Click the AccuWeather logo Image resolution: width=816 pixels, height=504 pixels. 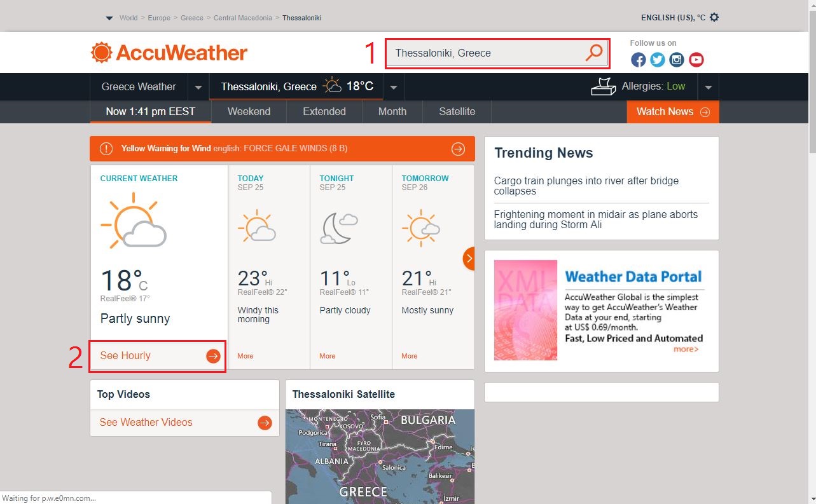tap(169, 53)
